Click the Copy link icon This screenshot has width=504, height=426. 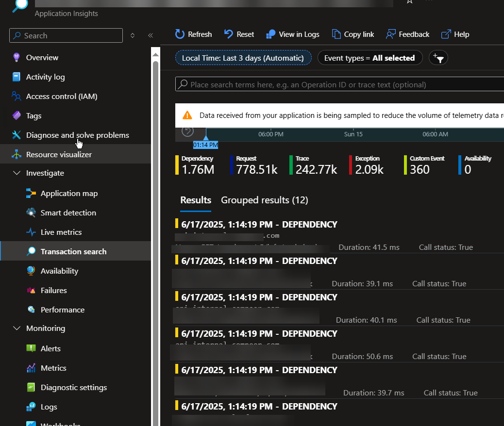(336, 34)
